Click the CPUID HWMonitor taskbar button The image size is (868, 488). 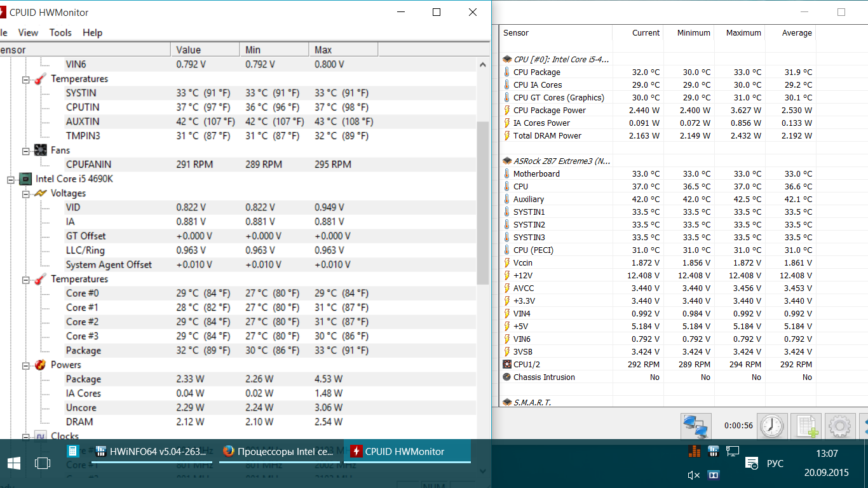[407, 452]
